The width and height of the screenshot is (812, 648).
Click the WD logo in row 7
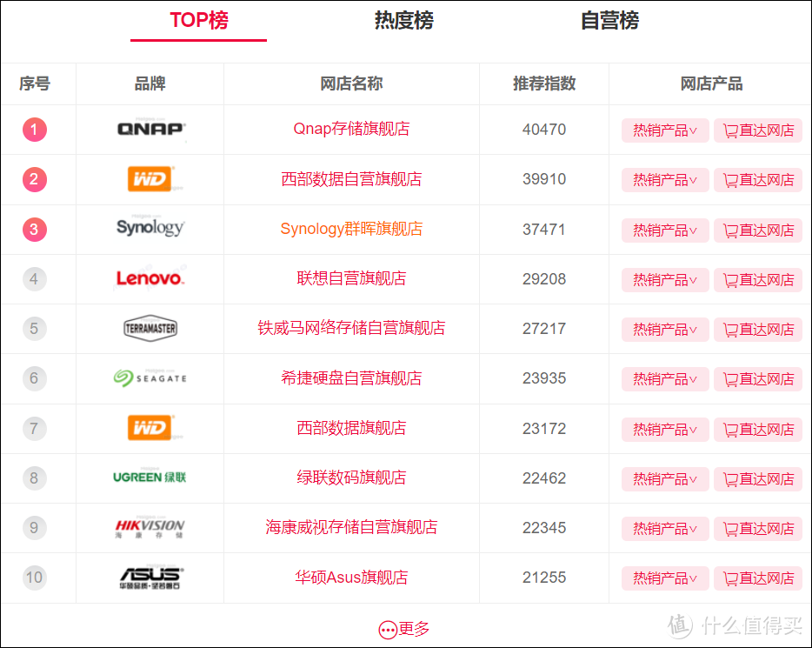[150, 428]
